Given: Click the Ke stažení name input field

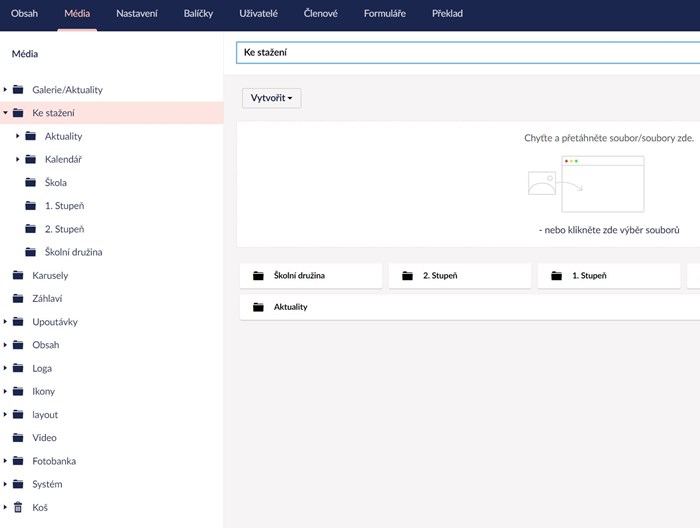Looking at the screenshot, I should coord(465,52).
